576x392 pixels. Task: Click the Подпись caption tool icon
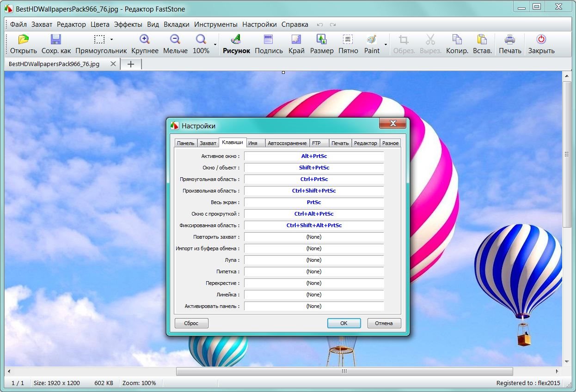269,40
